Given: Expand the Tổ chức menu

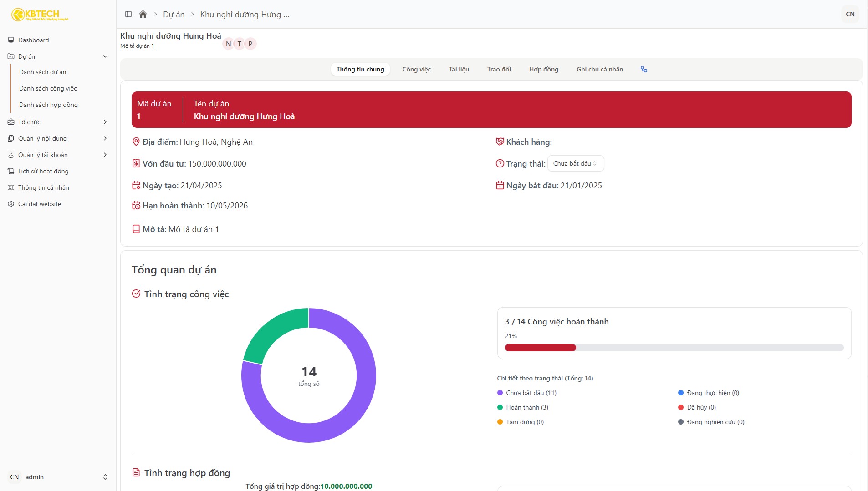Looking at the screenshot, I should click(x=58, y=122).
